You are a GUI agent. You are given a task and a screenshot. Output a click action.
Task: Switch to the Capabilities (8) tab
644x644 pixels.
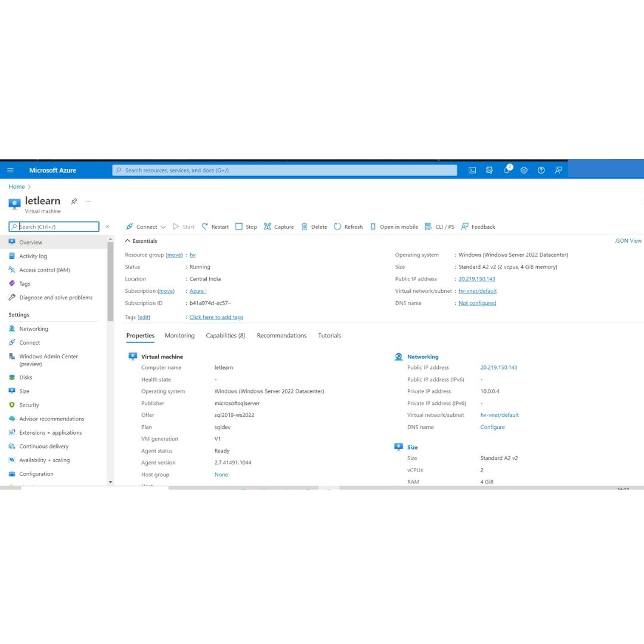pyautogui.click(x=225, y=336)
